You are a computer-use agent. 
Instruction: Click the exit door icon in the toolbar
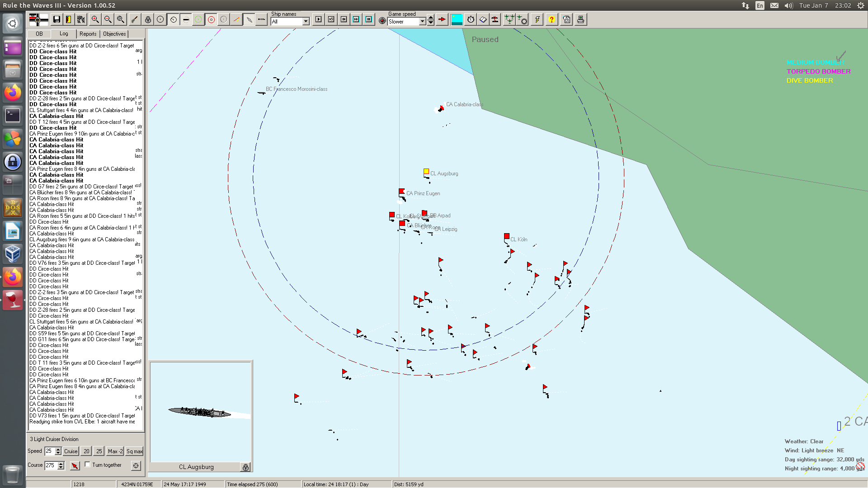point(69,19)
